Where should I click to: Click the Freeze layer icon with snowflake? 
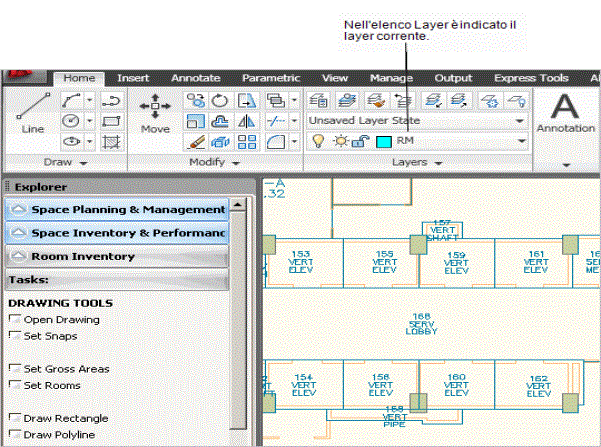(x=489, y=100)
